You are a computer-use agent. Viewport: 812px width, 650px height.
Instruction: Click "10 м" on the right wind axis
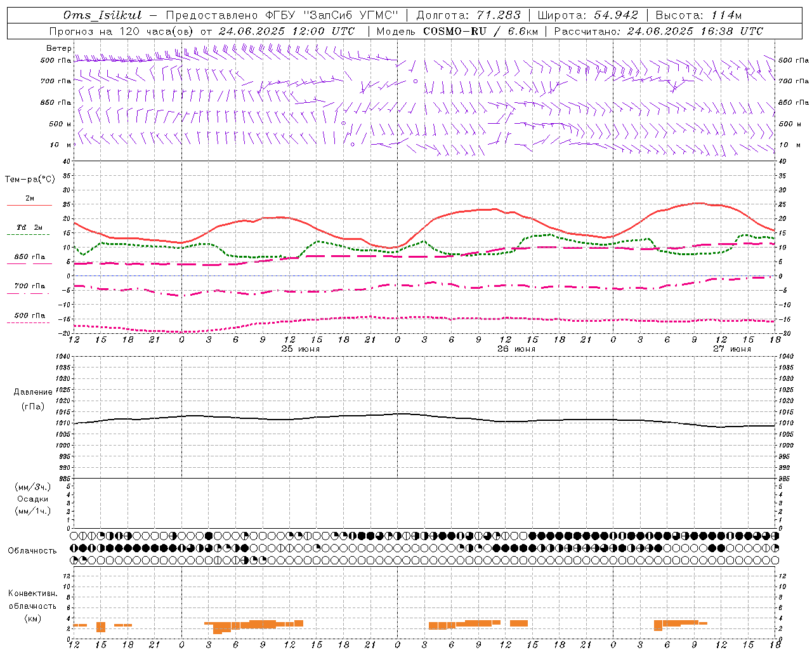coord(790,145)
